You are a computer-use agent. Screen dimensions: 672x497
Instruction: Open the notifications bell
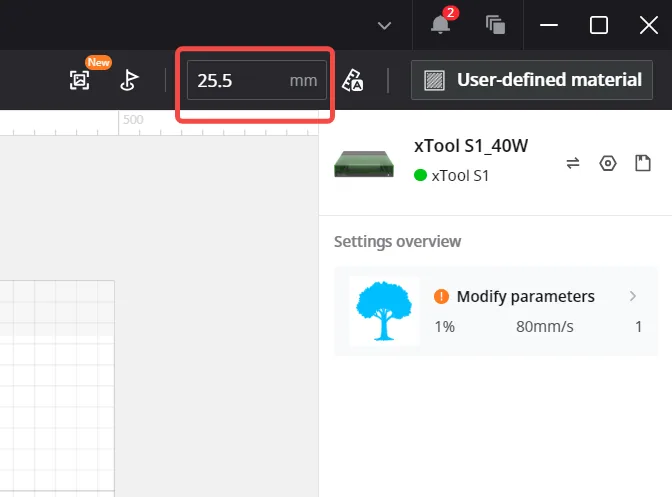coord(440,24)
